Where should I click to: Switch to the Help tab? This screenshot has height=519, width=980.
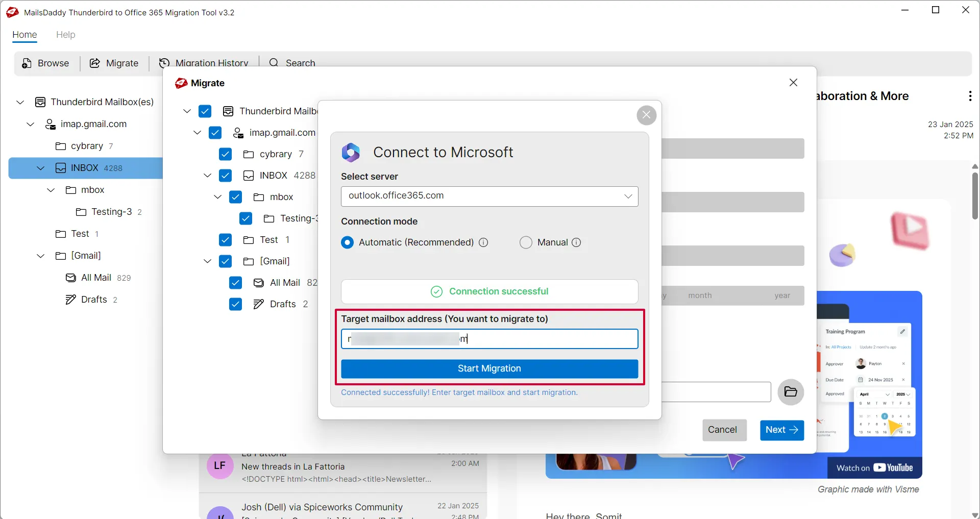pos(66,35)
